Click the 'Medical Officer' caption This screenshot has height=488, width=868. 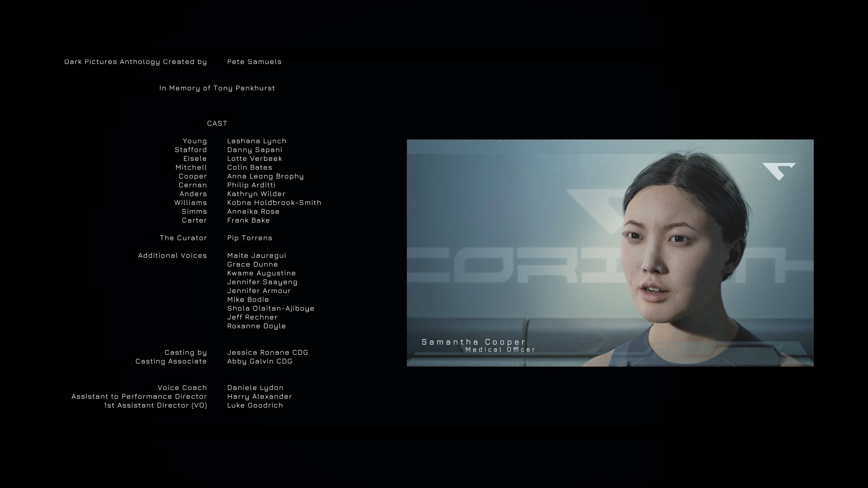(500, 350)
